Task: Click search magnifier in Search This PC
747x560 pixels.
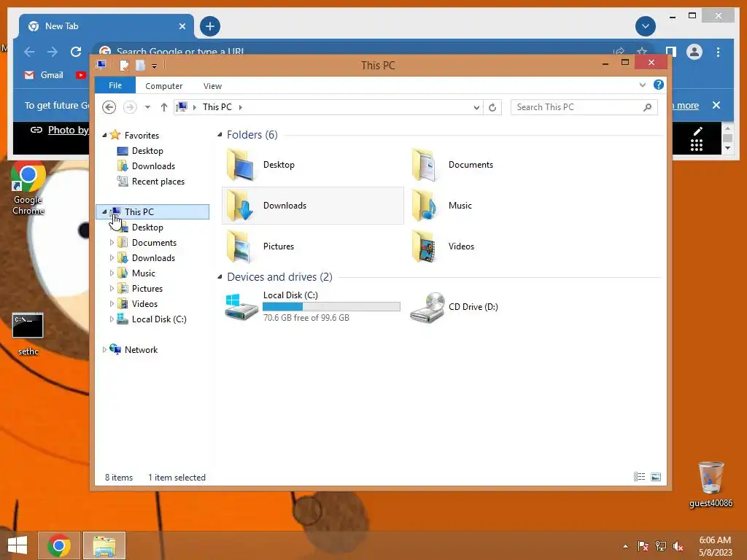Action: click(x=647, y=108)
